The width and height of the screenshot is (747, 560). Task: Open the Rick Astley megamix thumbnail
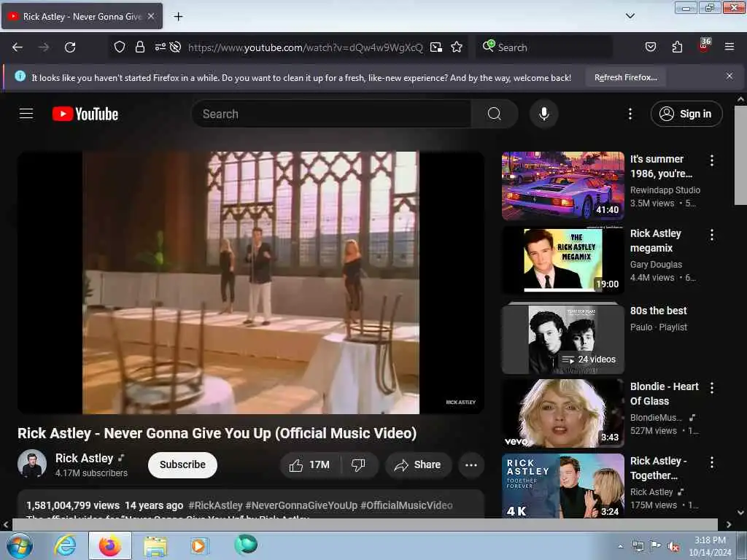(x=562, y=260)
